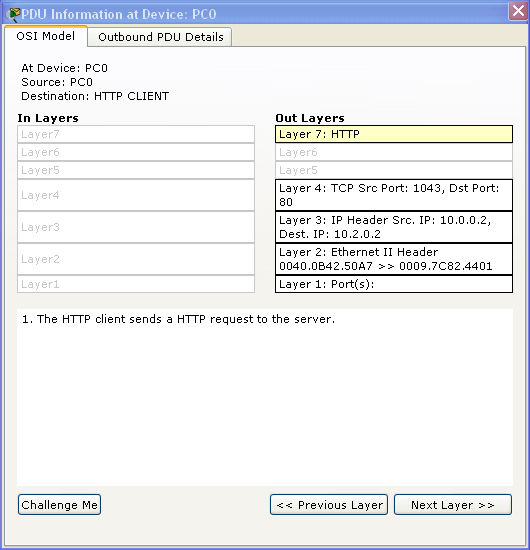Image resolution: width=530 pixels, height=550 pixels.
Task: Open the Outbound PDU Details tab
Action: click(160, 37)
